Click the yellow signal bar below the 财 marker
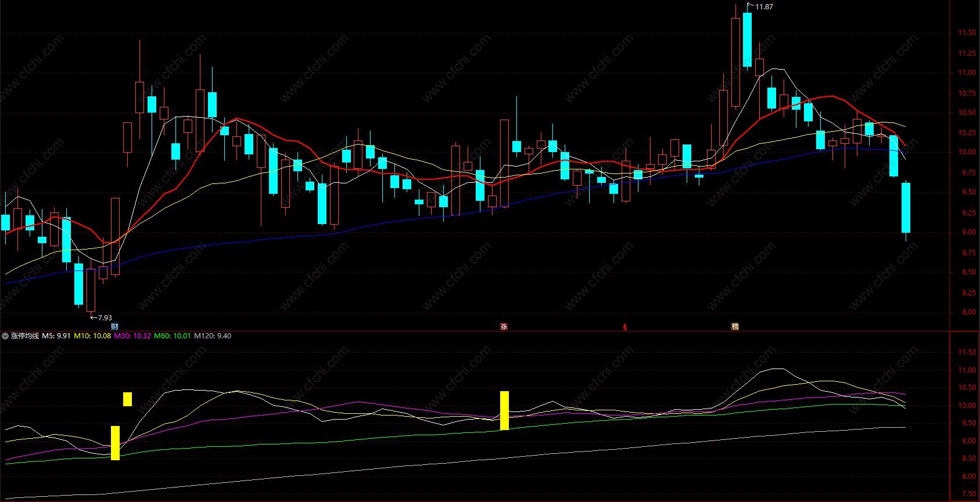This screenshot has height=502, width=980. (115, 443)
